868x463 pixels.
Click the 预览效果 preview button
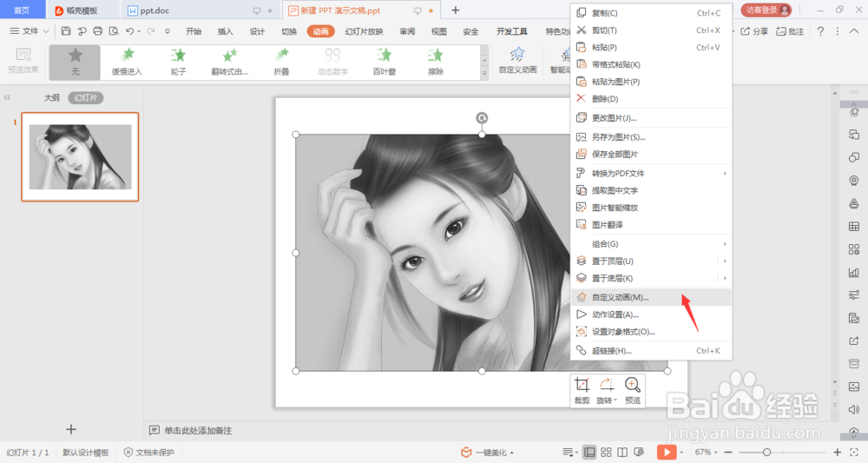[x=23, y=61]
